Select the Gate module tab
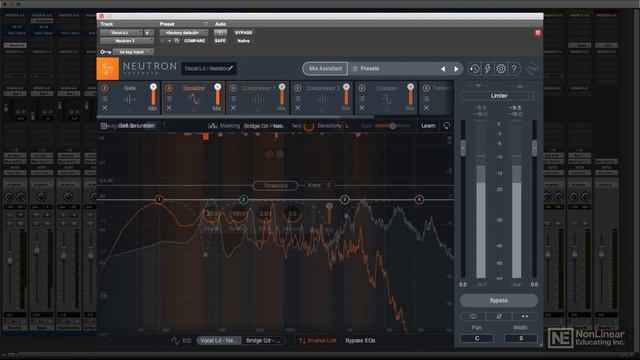Screen dimensions: 640x360 tap(130, 98)
